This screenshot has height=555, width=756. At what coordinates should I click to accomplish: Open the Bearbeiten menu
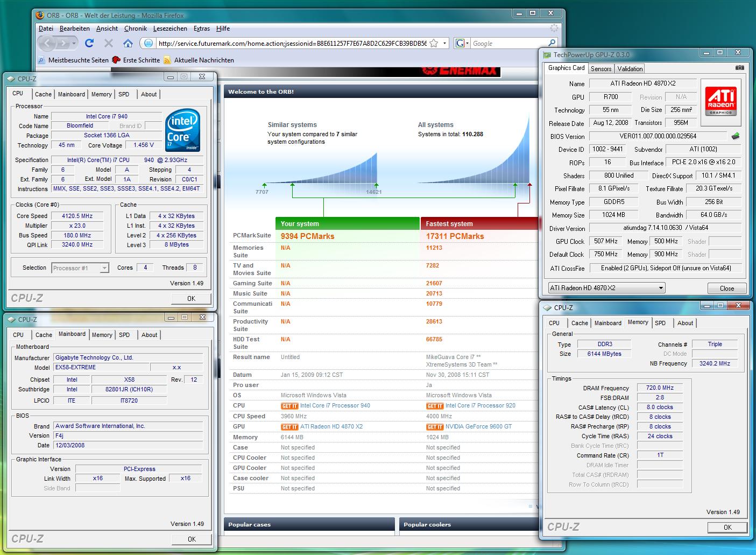click(x=75, y=29)
